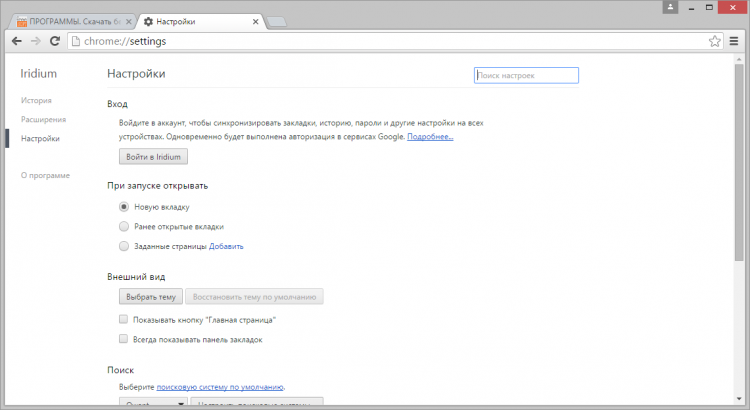Viewport: 750px width, 410px height.
Task: Open the Подробнее link
Action: click(x=430, y=137)
